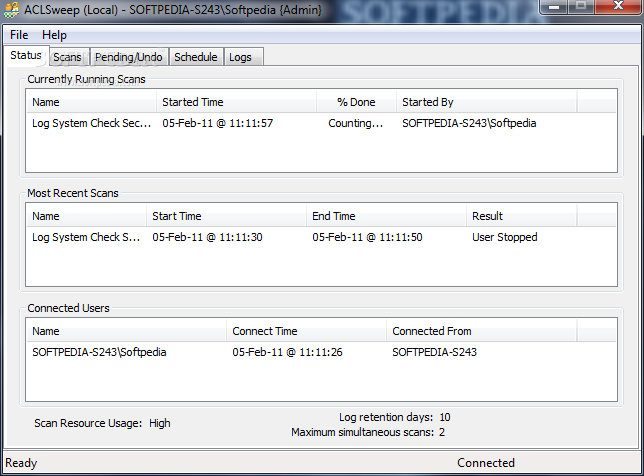Click start time 05-Feb-11 @ 11:11:30
644x476 pixels.
point(207,237)
